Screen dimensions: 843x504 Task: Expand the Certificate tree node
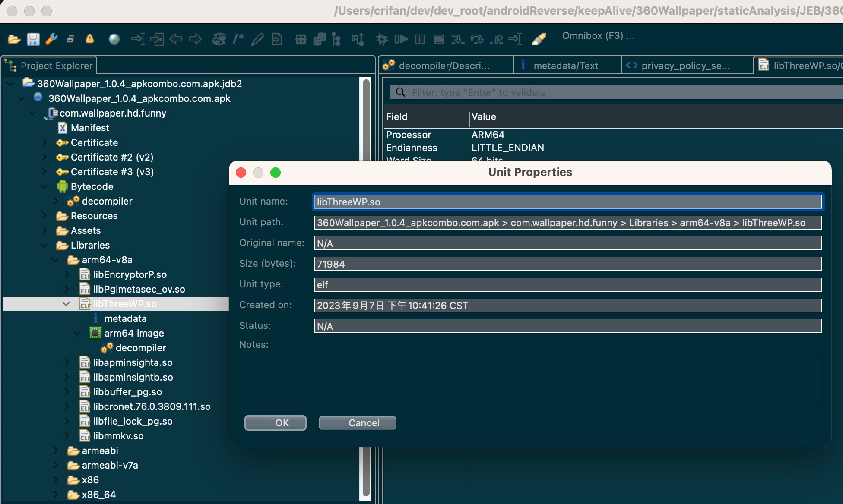coord(44,142)
